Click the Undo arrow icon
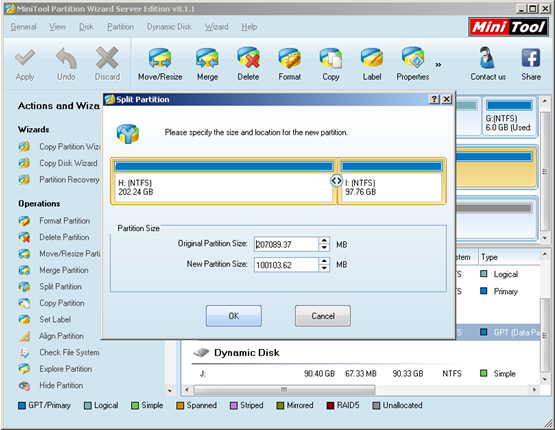Viewport: 555px width, 430px height. pos(66,58)
